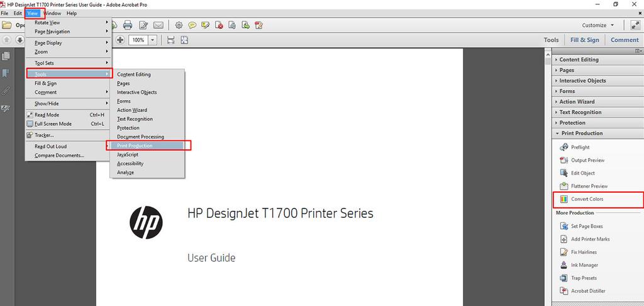Click the fit one full page icon
This screenshot has width=644, height=306.
click(184, 40)
